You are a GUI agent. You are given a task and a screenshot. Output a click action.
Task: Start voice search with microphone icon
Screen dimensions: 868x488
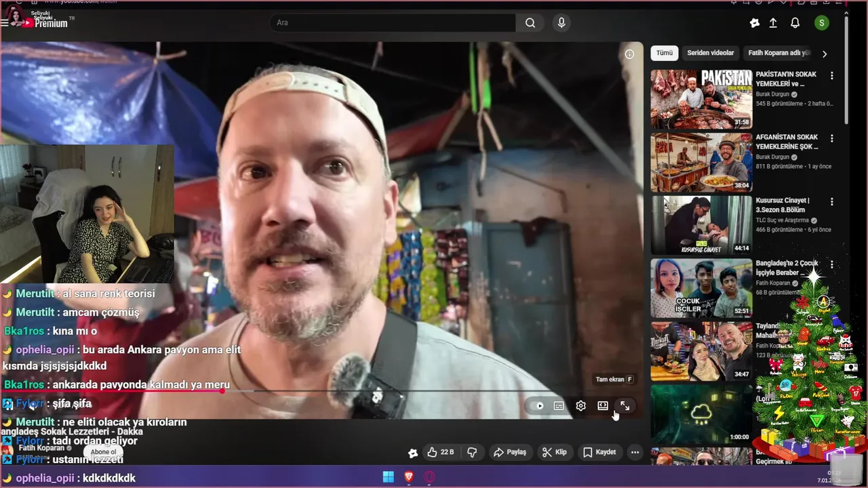[561, 22]
